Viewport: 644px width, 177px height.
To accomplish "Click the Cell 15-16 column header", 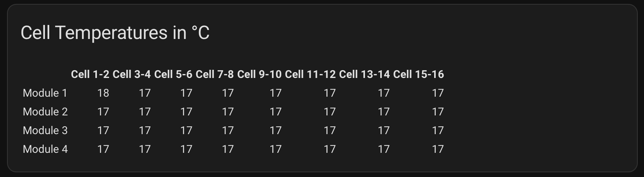I will click(419, 74).
